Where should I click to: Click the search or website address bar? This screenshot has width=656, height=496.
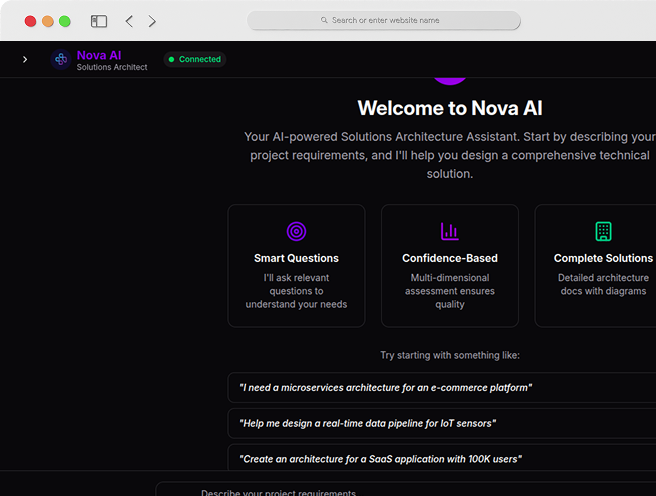coord(384,20)
